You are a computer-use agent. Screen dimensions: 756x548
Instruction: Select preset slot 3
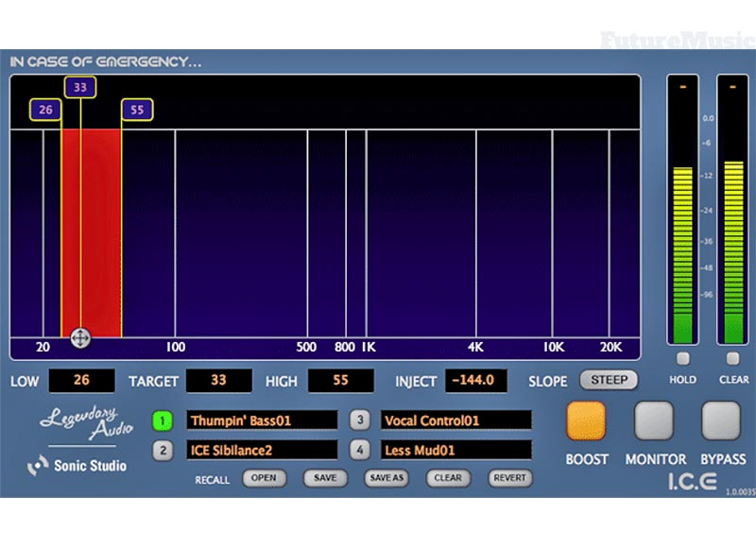click(360, 420)
